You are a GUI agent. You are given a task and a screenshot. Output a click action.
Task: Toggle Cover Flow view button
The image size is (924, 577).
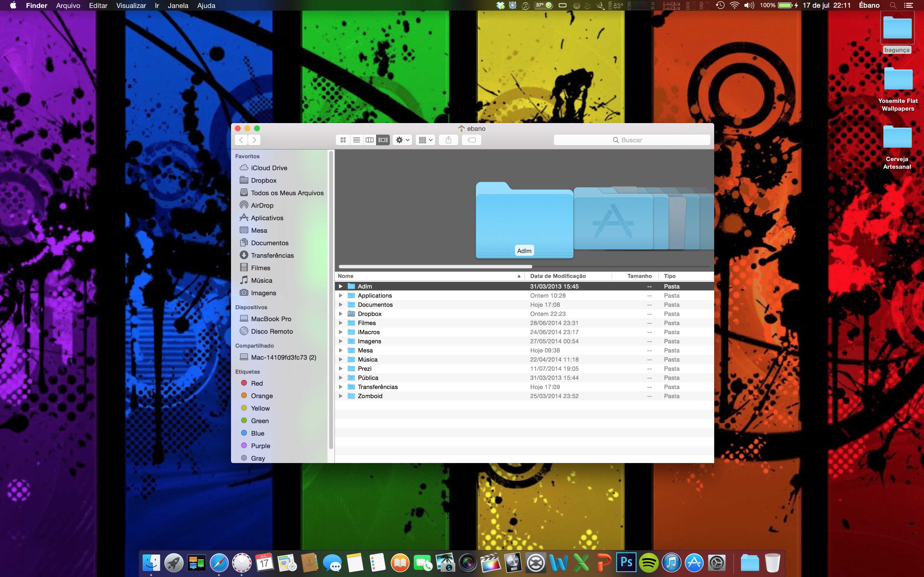383,140
